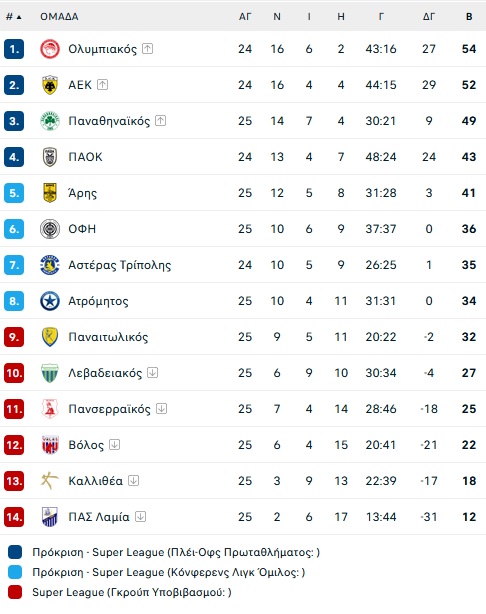Sort by the ΔΓ goal difference header
Viewport: 486px width, 614px height.
429,17
